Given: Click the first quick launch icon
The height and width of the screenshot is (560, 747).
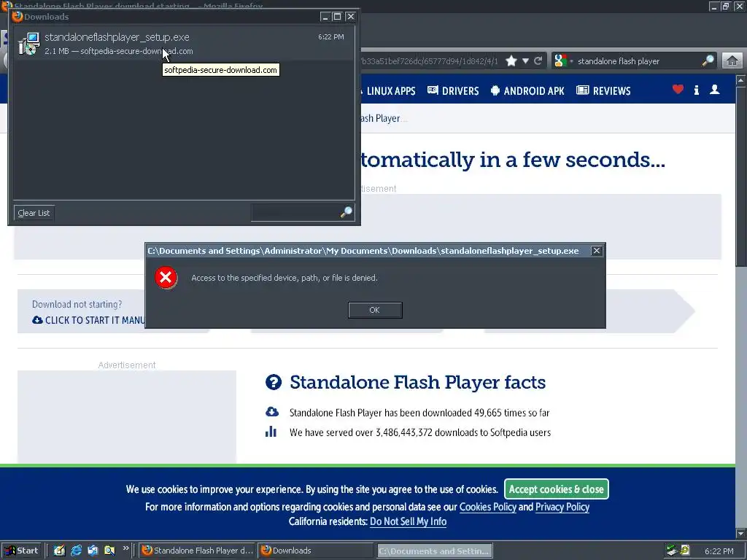Looking at the screenshot, I should tap(59, 551).
